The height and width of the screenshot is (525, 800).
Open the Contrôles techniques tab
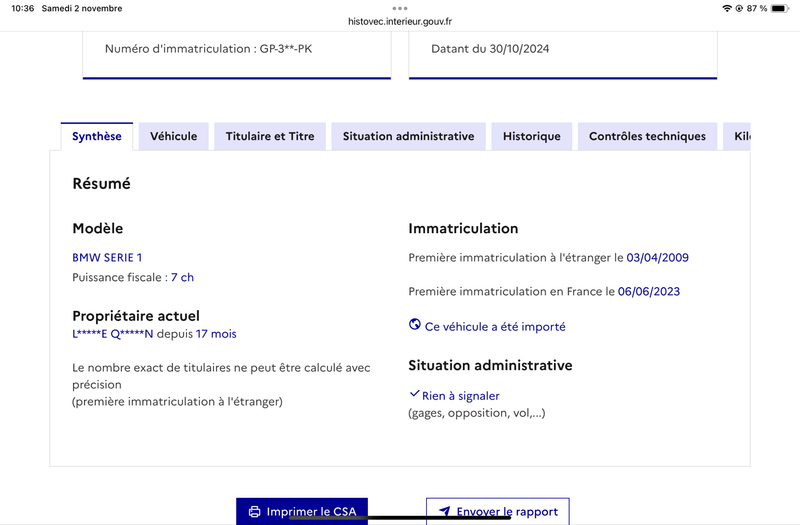point(647,136)
